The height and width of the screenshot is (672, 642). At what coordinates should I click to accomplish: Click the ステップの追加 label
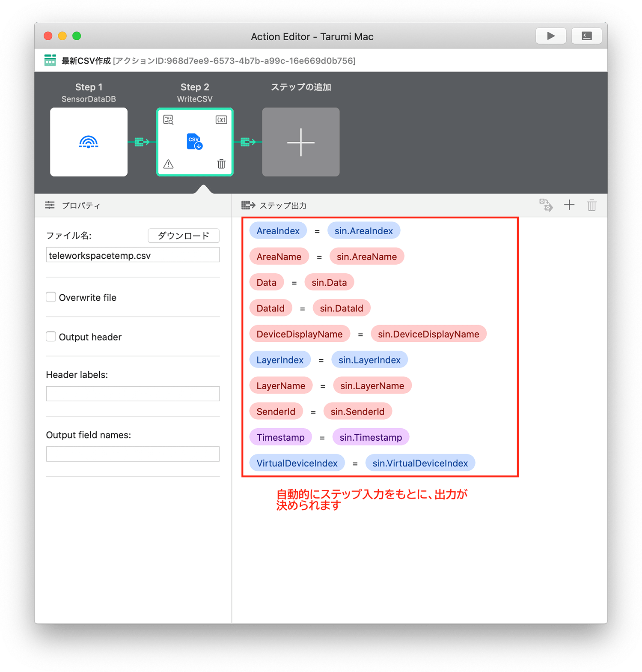click(301, 87)
